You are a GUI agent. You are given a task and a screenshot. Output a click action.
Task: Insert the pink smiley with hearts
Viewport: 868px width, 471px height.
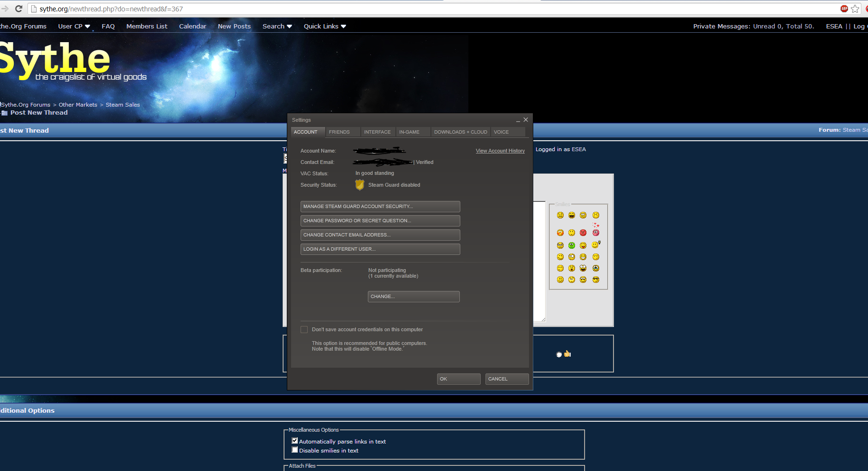click(x=596, y=230)
